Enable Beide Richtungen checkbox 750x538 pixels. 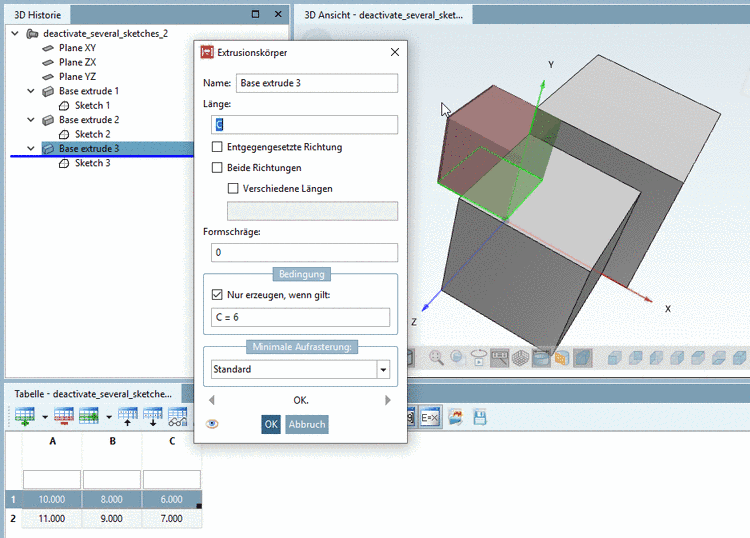[x=217, y=167]
